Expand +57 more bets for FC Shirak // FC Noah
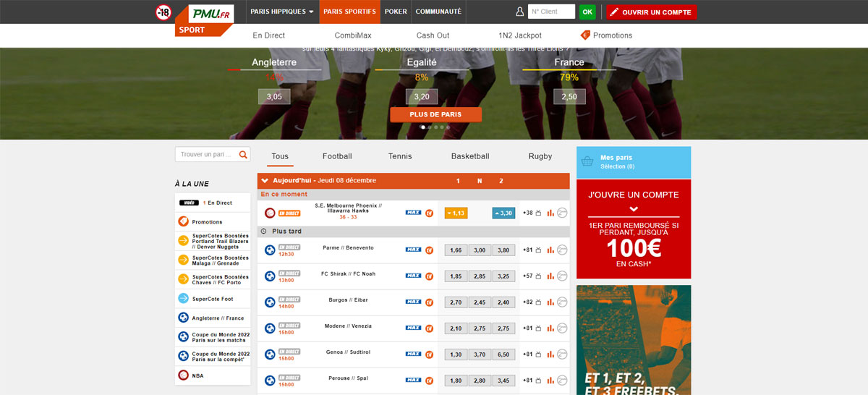868x395 pixels. [x=528, y=276]
